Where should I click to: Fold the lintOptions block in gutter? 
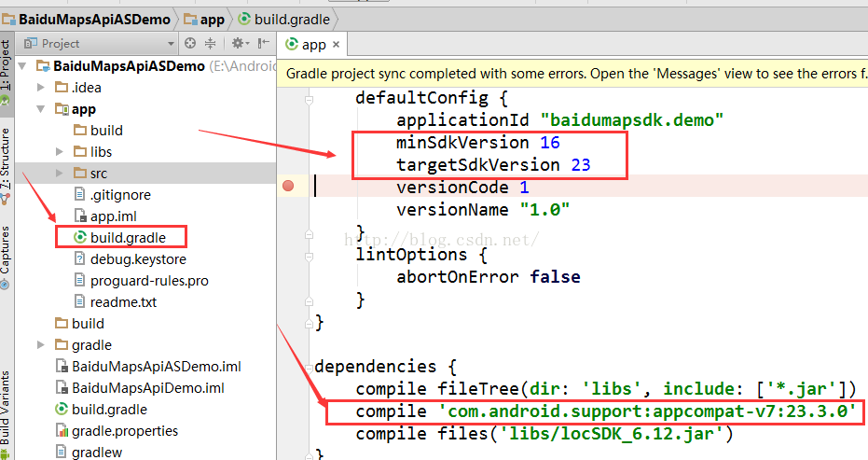309,257
